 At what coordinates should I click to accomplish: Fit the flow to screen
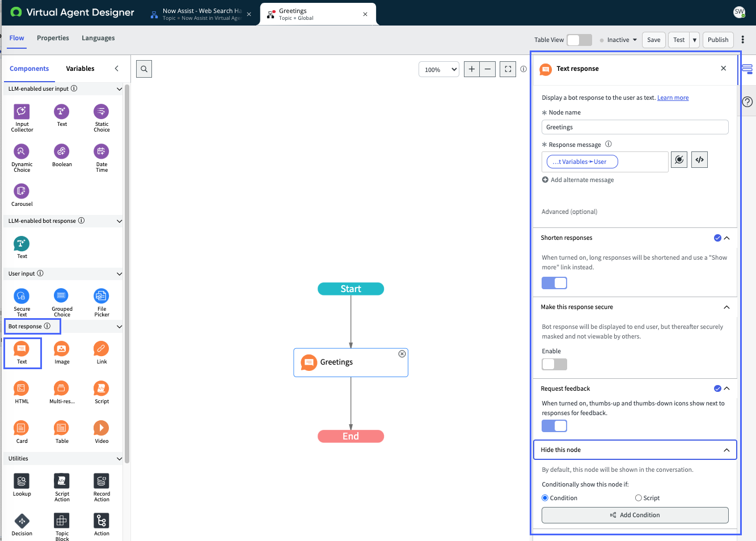click(x=508, y=69)
